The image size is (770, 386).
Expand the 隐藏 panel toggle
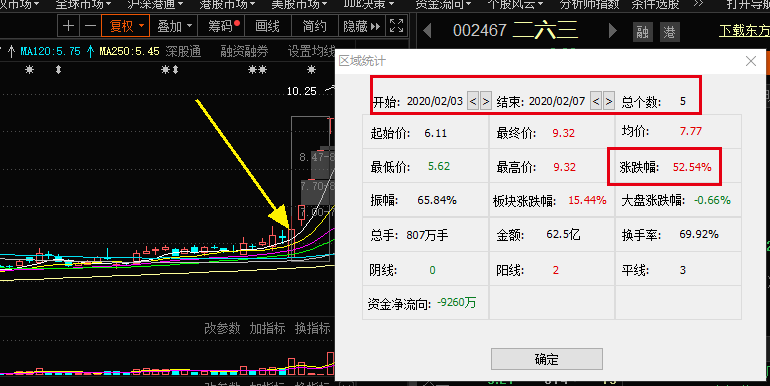point(361,26)
